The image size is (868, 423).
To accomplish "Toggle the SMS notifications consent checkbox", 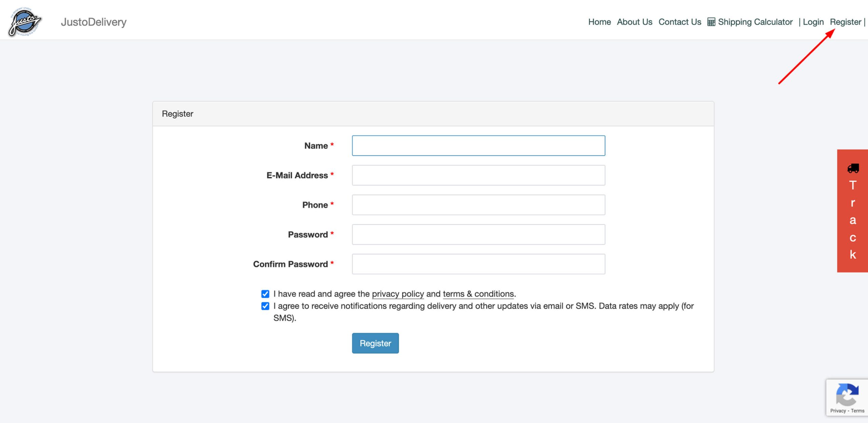I will 265,306.
